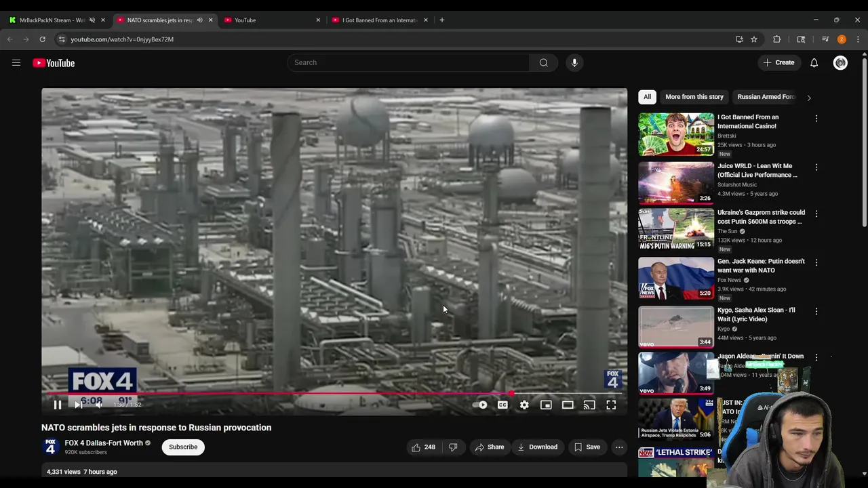Cast video with Play on TV

click(589, 405)
